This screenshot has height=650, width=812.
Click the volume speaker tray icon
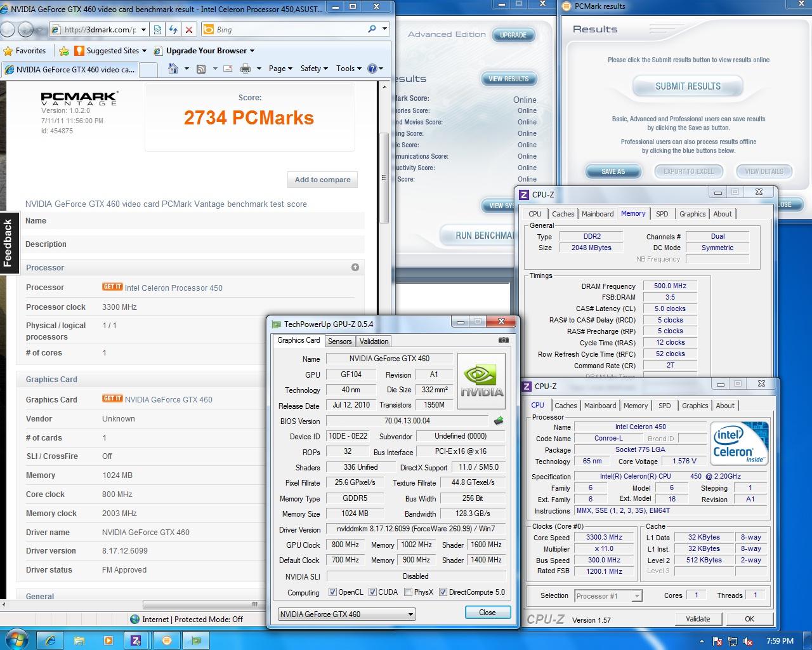[x=748, y=641]
